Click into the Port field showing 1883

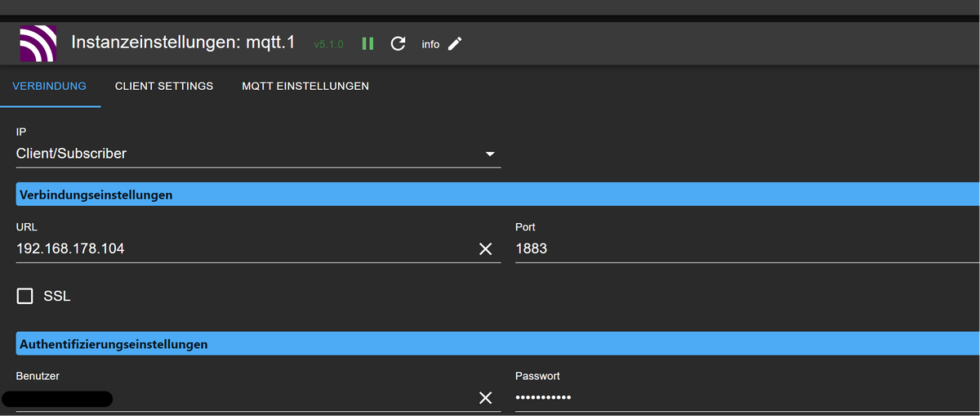point(735,248)
